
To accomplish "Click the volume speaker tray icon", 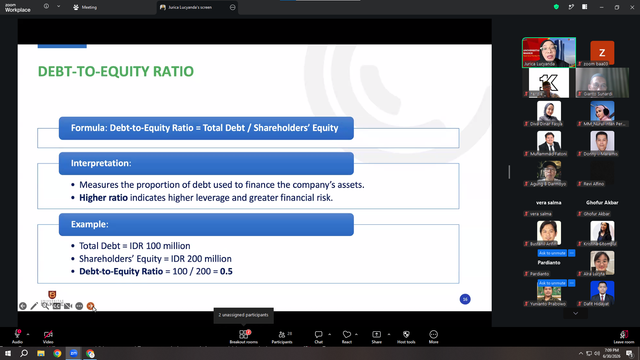I will coord(597,353).
